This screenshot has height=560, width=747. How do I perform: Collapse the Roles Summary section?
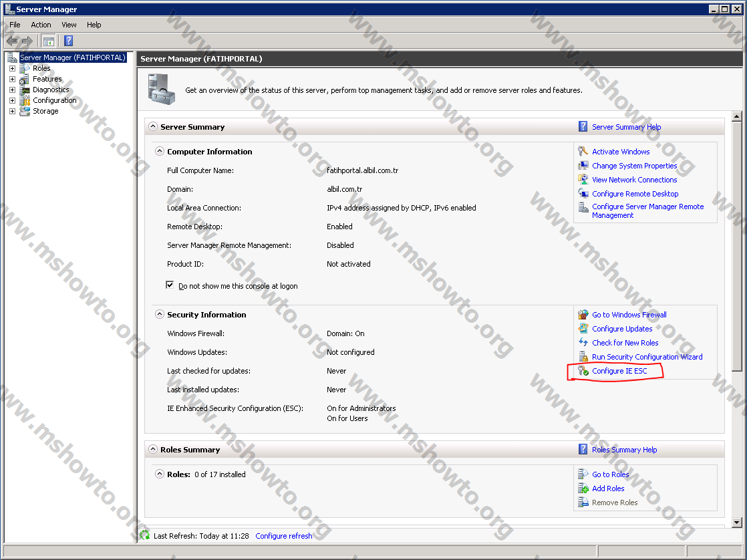(x=153, y=449)
